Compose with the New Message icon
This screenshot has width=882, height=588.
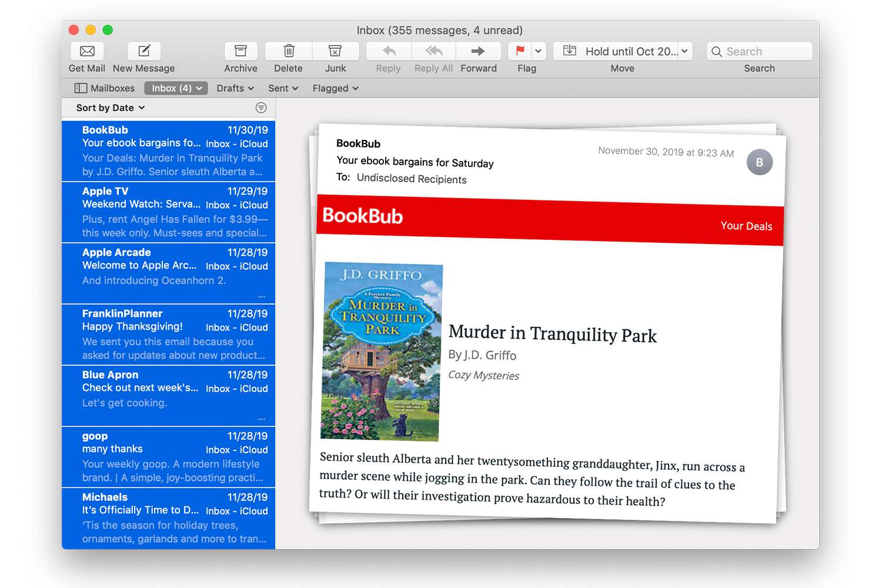(x=144, y=51)
